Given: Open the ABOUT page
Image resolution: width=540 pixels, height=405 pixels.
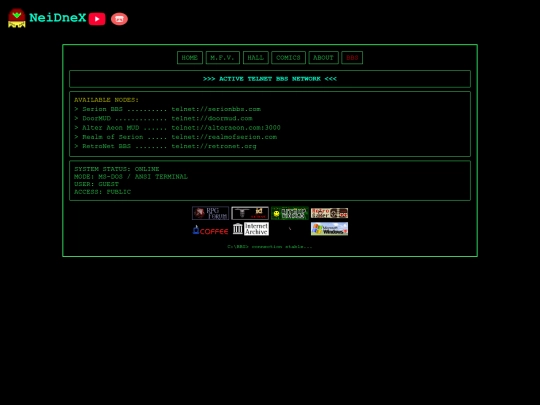Looking at the screenshot, I should click(323, 58).
